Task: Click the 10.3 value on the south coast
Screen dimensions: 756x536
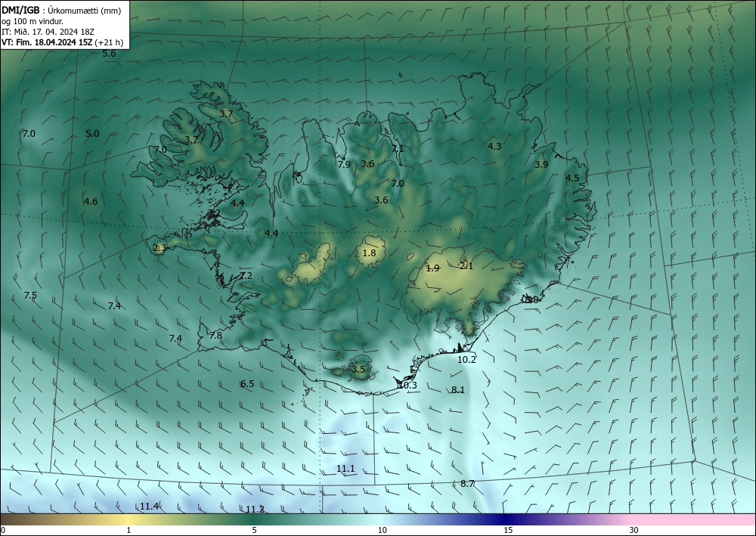Action: coord(407,385)
